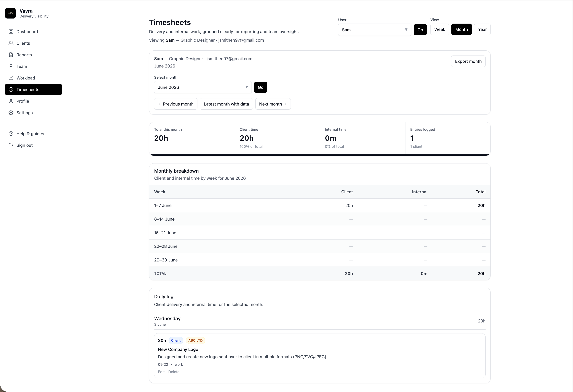Viewport: 573px width, 392px height.
Task: Click the Entries logged card
Action: coord(448,138)
